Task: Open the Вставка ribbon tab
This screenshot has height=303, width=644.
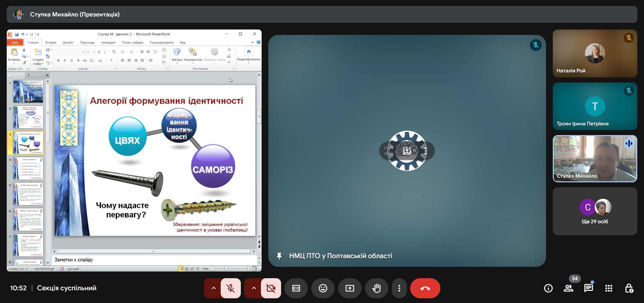Action: pos(51,43)
